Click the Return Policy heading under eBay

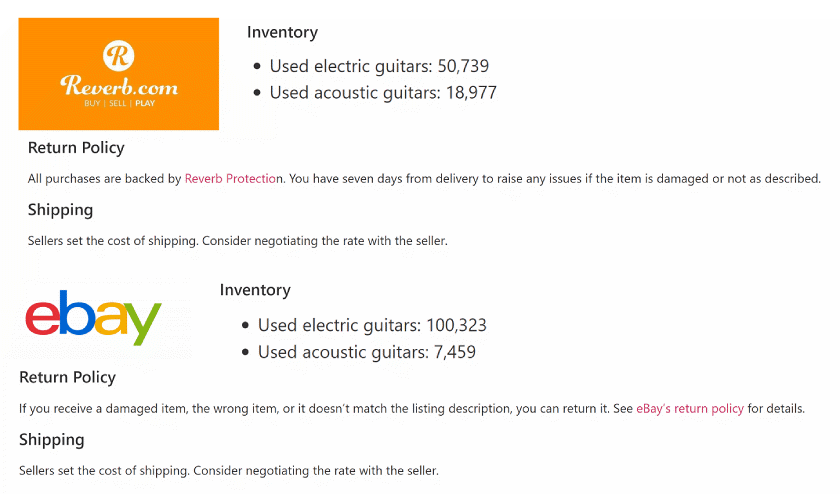pyautogui.click(x=67, y=378)
